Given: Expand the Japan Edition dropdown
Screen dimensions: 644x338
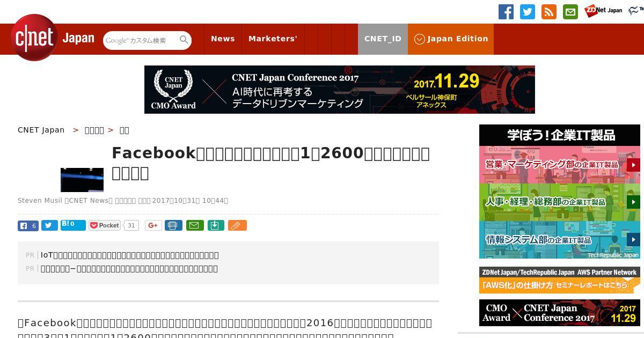Looking at the screenshot, I should [x=451, y=39].
